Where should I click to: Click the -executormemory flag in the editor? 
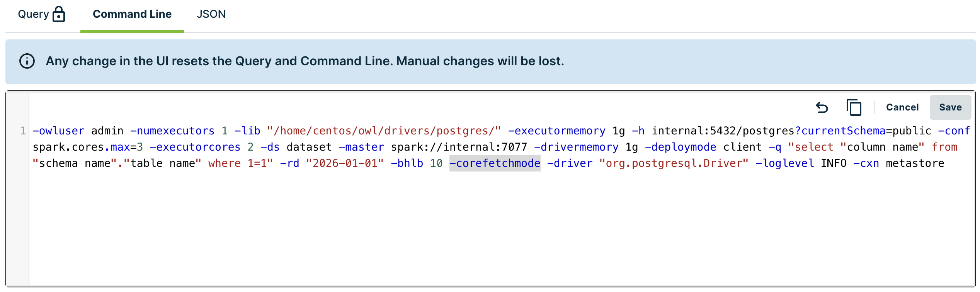pos(556,131)
